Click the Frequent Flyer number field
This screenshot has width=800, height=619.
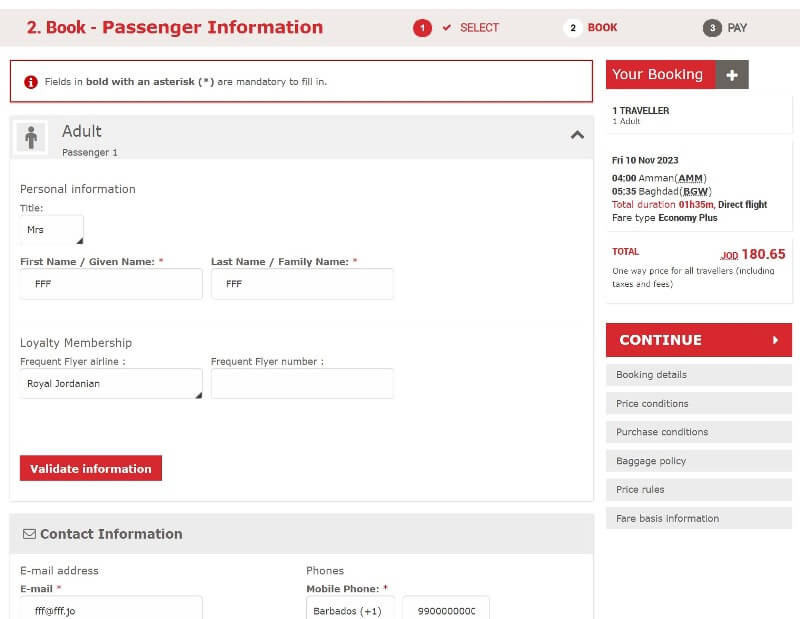pyautogui.click(x=302, y=384)
